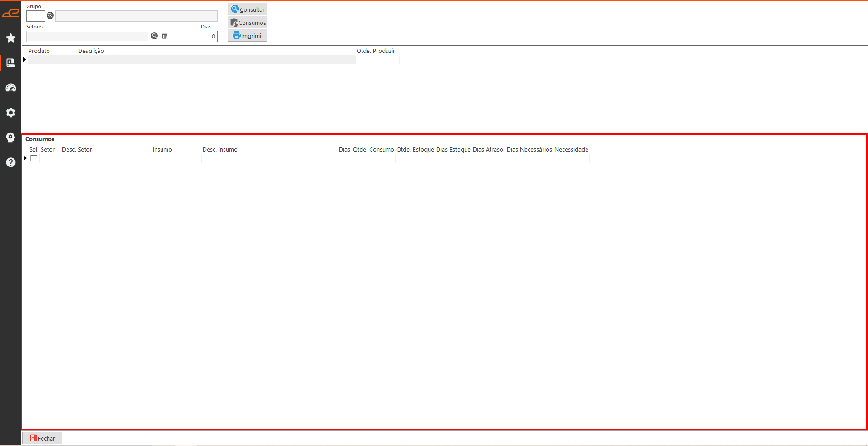Click the Qtde. Produzir column header
Viewport: 868px width, 446px height.
(x=376, y=51)
